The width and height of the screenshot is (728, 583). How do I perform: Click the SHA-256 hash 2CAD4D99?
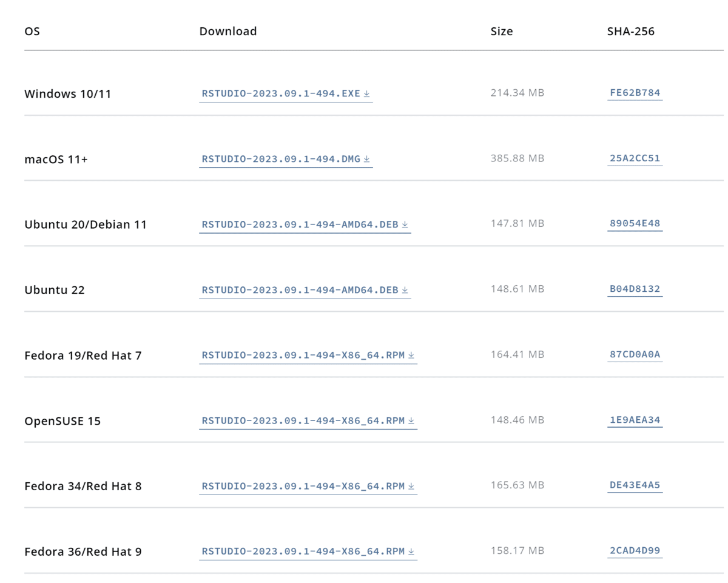(x=635, y=551)
